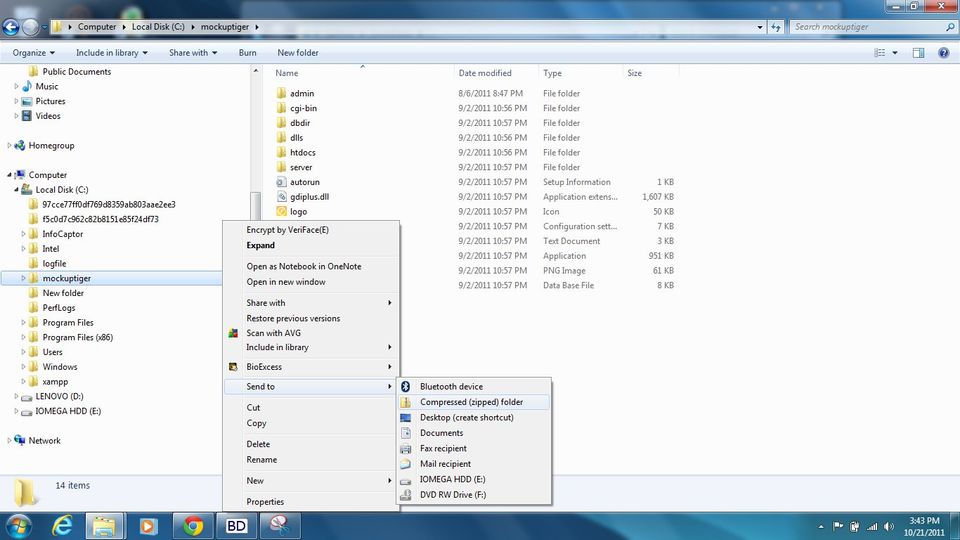
Task: Choose Delete from the context menu
Action: tap(311, 444)
